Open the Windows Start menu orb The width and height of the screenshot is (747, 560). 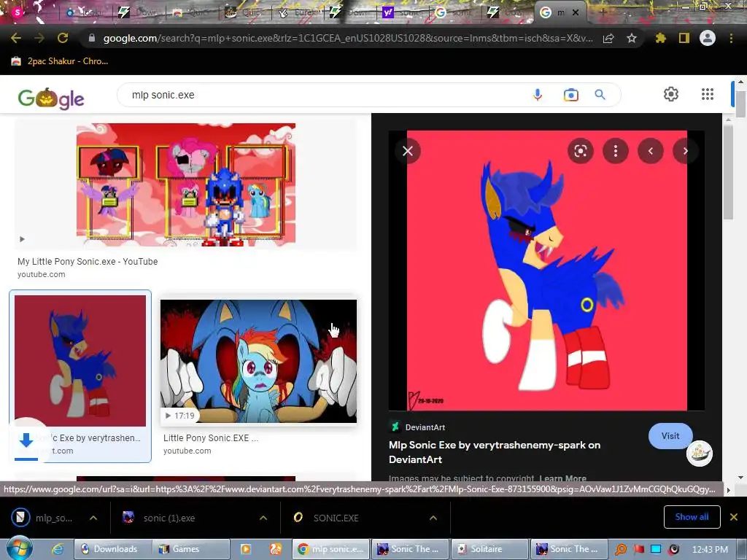click(19, 548)
